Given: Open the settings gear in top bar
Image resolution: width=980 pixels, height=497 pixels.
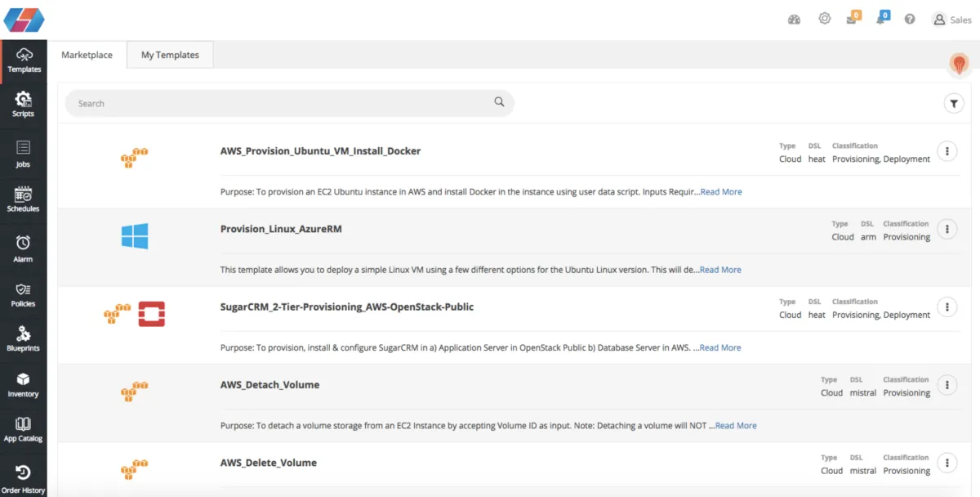Looking at the screenshot, I should pos(824,19).
